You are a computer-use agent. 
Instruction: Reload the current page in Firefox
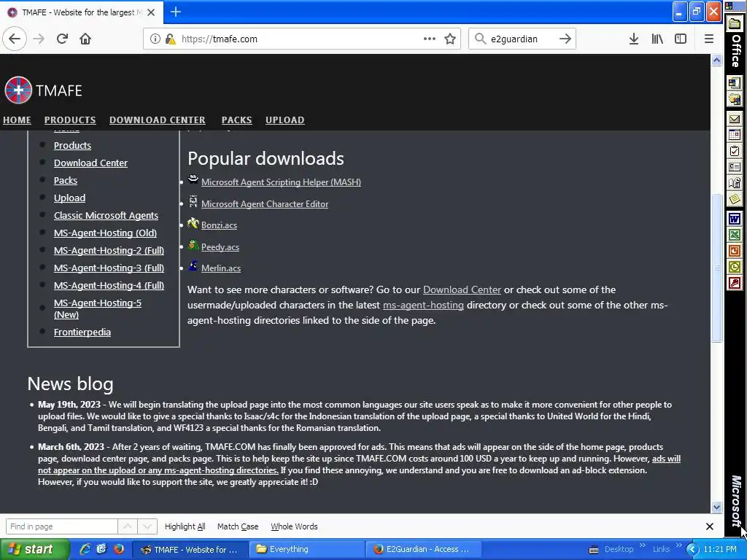coord(62,39)
